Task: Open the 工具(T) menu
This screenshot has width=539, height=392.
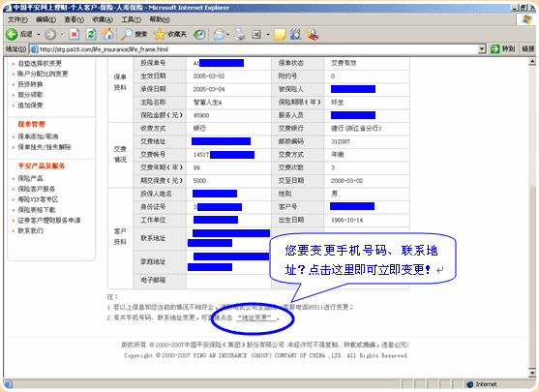Action: [x=131, y=19]
